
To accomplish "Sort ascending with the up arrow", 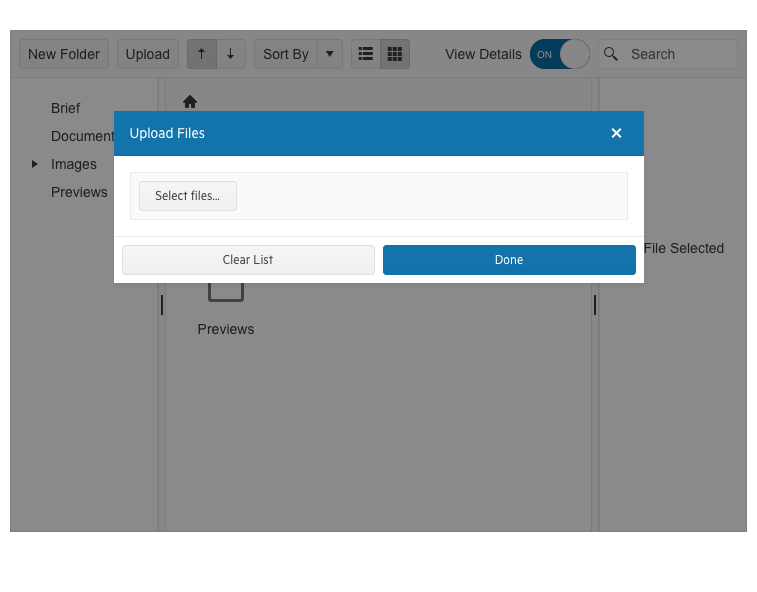I will pos(202,54).
